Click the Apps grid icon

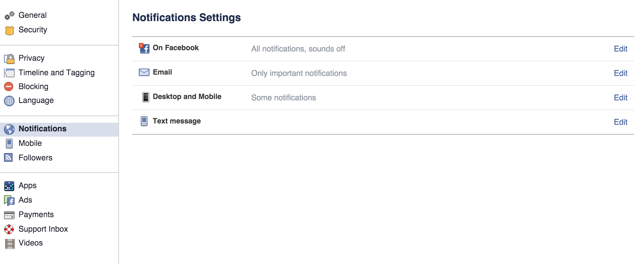[9, 186]
